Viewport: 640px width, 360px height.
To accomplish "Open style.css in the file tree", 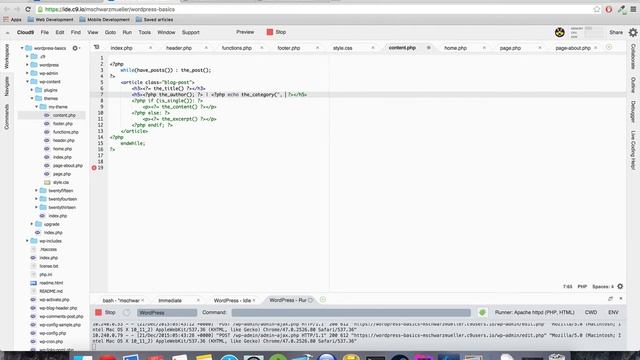I will (x=60, y=182).
